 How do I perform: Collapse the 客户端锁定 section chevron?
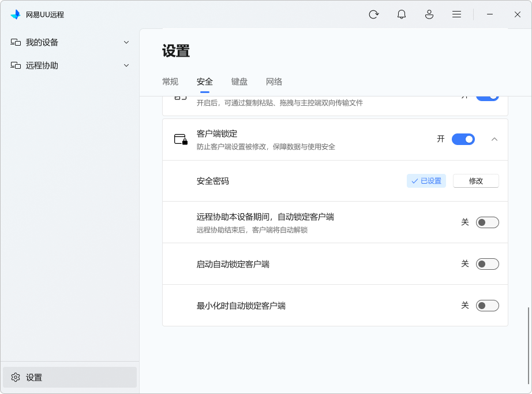pos(494,139)
